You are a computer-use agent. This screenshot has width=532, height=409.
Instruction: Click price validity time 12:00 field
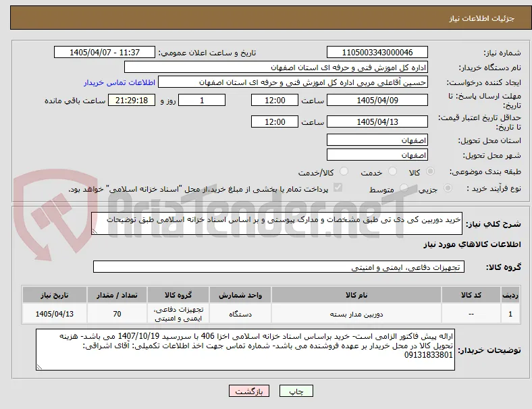tap(275, 121)
